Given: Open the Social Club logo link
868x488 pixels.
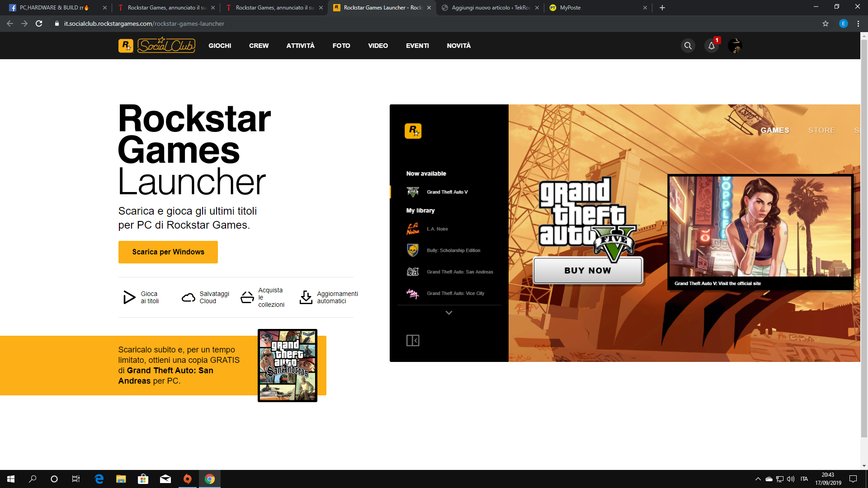Looking at the screenshot, I should point(166,45).
